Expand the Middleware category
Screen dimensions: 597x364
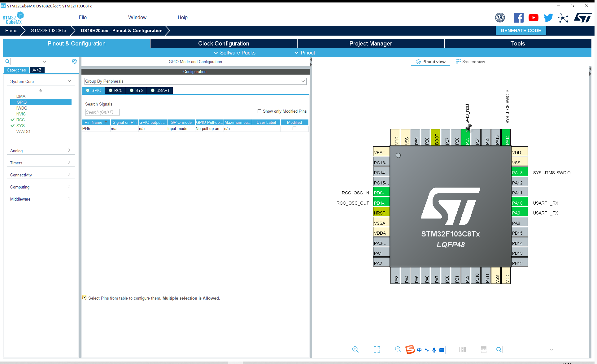(x=41, y=199)
